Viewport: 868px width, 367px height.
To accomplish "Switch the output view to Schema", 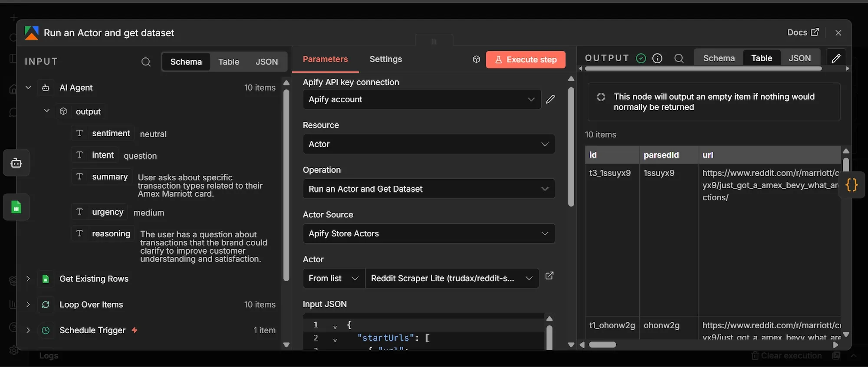I will coord(719,58).
